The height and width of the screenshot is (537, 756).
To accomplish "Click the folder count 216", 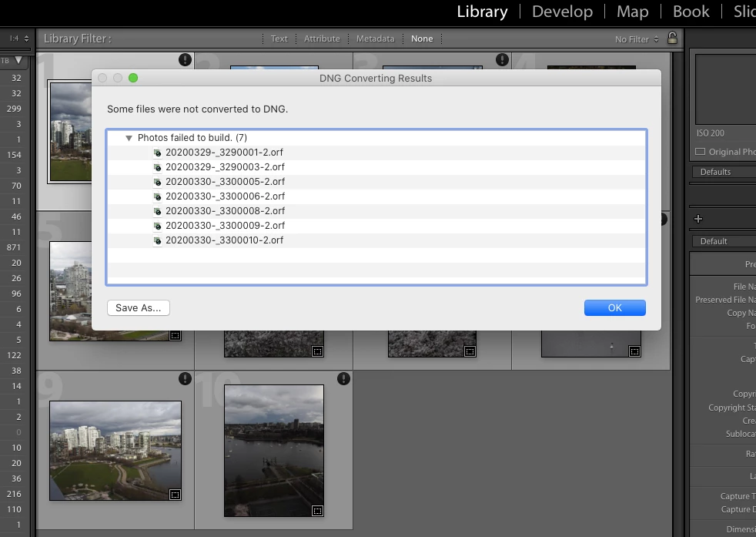I will tap(14, 494).
